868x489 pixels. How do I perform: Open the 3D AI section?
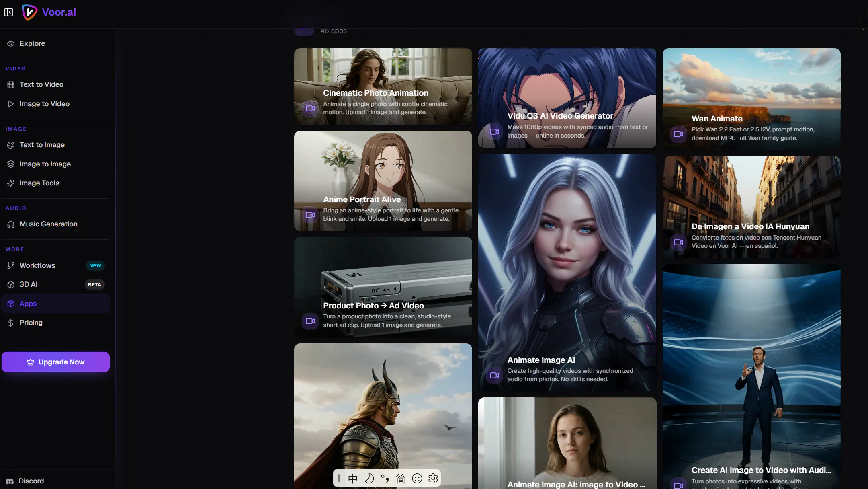(55, 284)
